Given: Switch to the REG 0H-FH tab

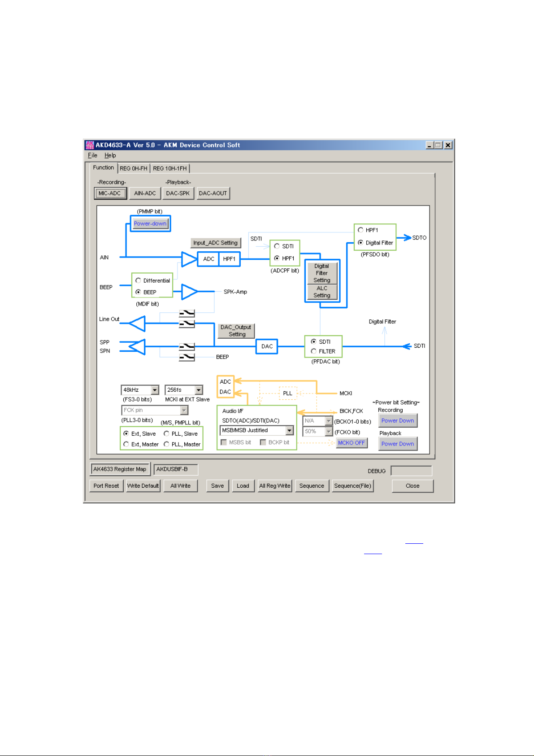Looking at the screenshot, I should (x=134, y=168).
